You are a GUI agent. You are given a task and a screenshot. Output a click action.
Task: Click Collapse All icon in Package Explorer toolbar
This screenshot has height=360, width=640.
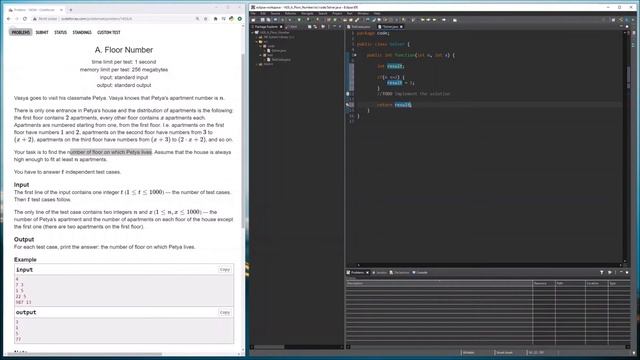[x=309, y=27]
